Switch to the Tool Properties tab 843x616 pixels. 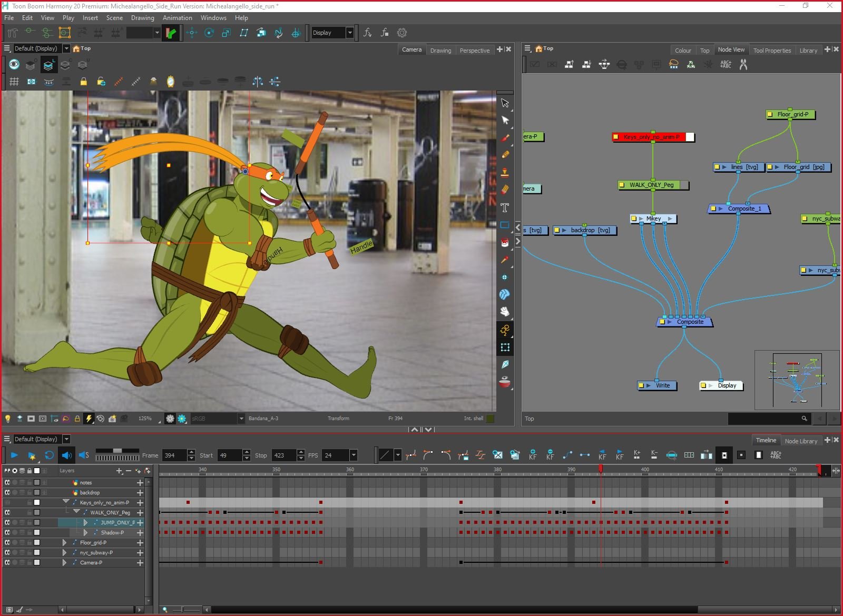tap(772, 51)
